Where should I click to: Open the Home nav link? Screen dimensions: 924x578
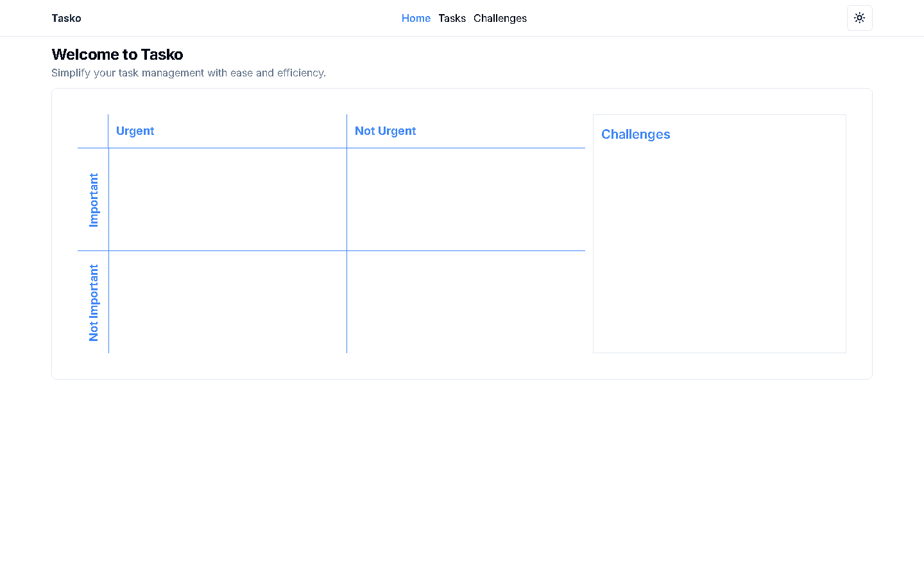coord(416,18)
